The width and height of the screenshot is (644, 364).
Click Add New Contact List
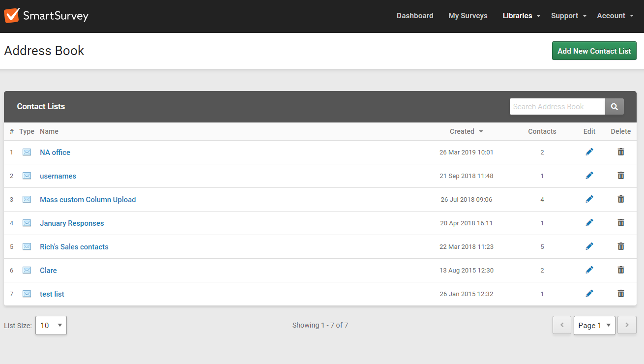coord(594,51)
